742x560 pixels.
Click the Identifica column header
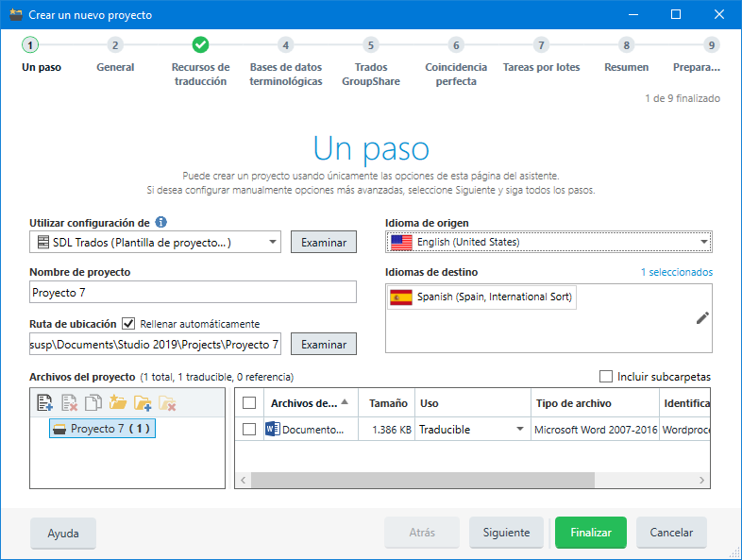[x=686, y=403]
